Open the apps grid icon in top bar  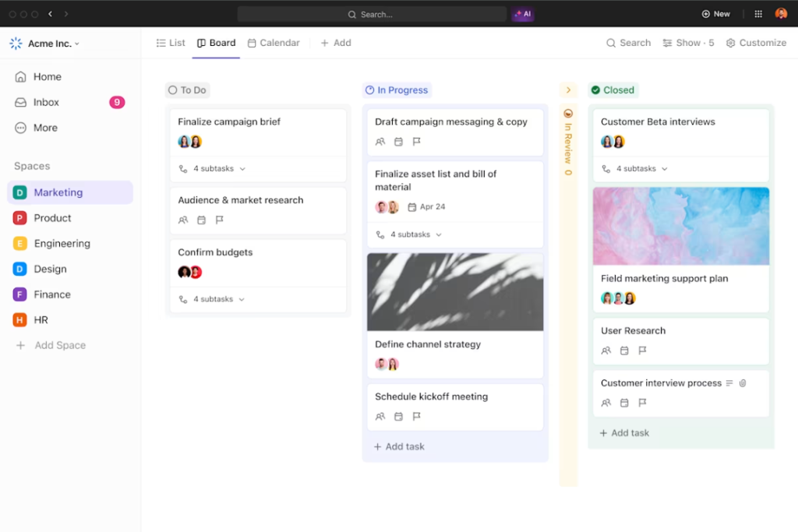click(758, 14)
